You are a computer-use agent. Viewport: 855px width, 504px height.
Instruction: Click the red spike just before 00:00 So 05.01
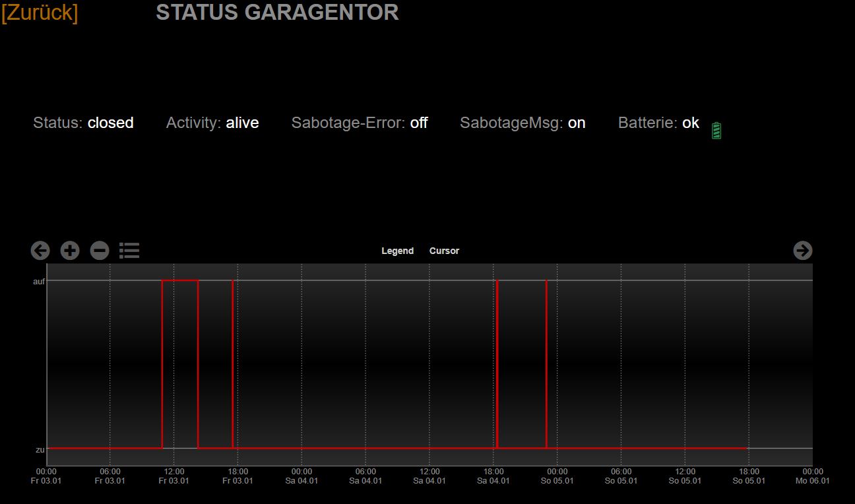pos(546,364)
